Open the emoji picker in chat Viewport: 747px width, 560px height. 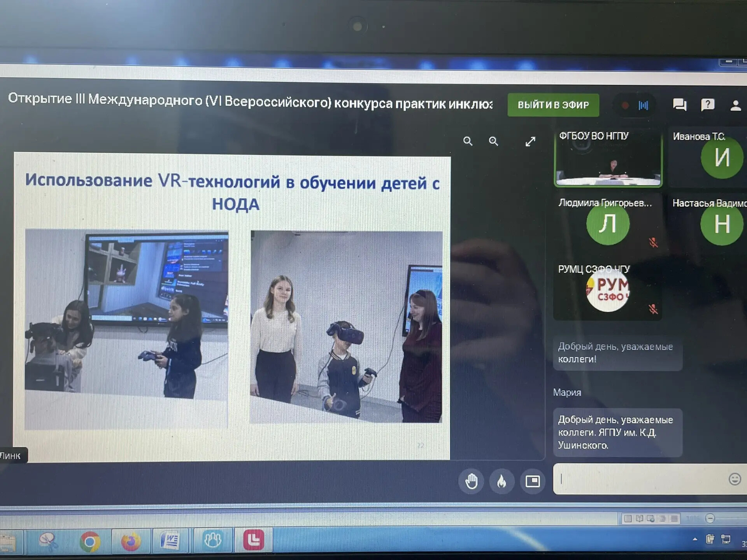point(734,479)
